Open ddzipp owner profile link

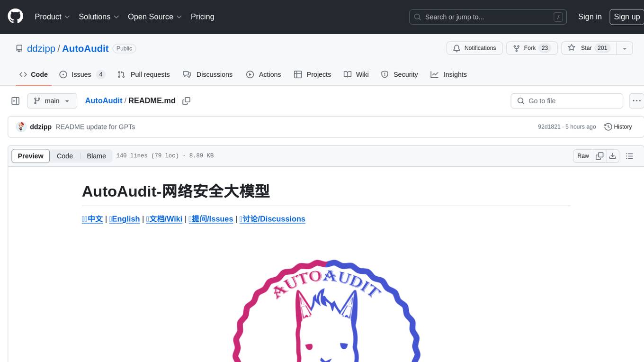[x=41, y=48]
